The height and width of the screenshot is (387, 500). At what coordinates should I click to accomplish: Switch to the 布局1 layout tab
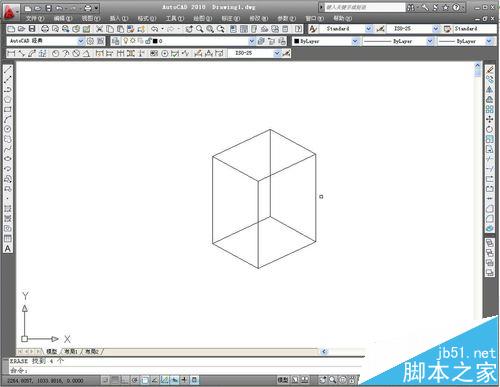point(71,351)
